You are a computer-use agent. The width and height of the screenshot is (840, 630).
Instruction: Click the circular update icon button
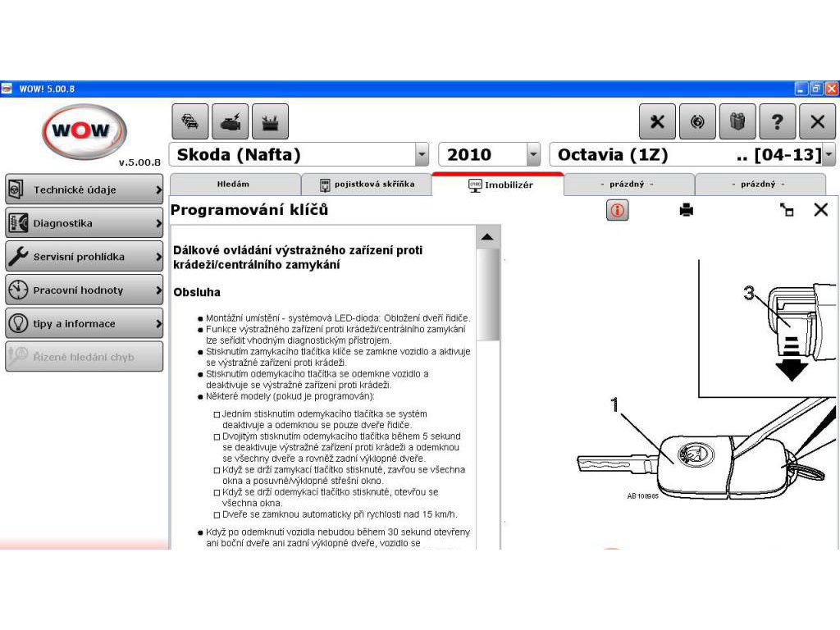[x=697, y=121]
